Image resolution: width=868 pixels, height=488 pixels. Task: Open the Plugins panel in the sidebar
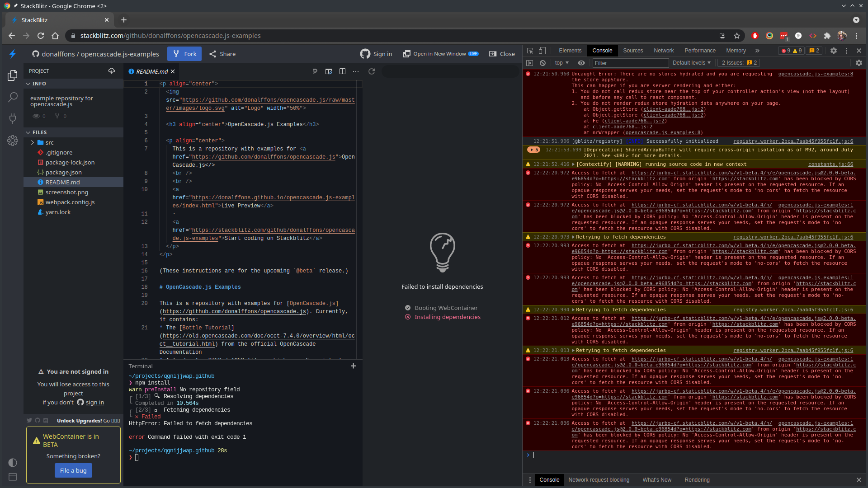pyautogui.click(x=12, y=119)
